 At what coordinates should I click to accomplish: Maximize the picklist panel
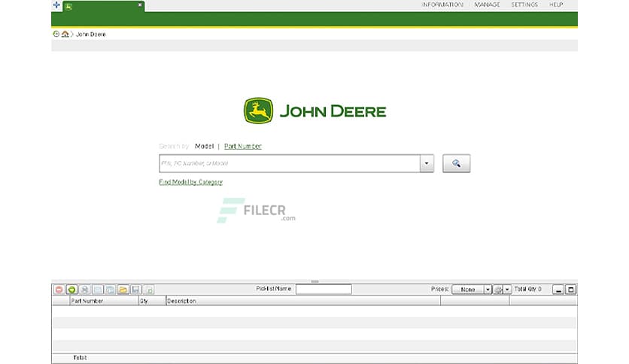571,290
